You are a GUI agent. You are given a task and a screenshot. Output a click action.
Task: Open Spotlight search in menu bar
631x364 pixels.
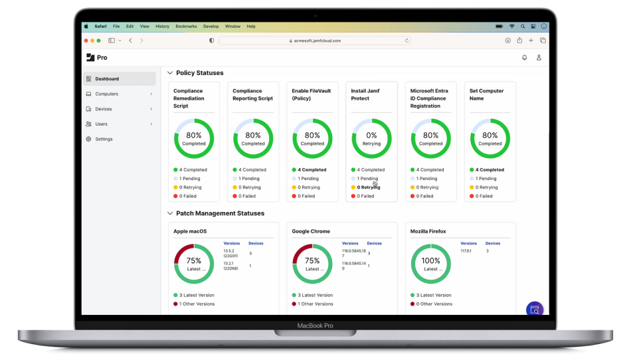click(523, 26)
